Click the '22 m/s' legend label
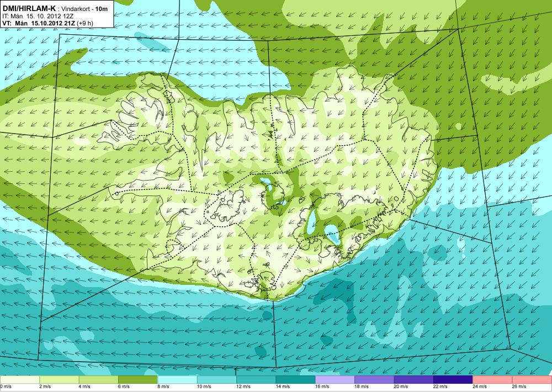The height and width of the screenshot is (392, 552). point(440,386)
